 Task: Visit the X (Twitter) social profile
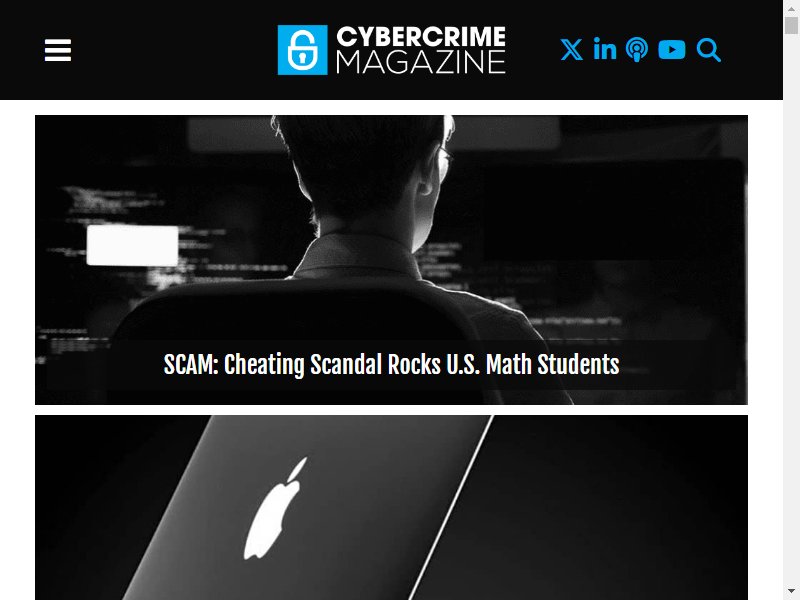[x=571, y=49]
